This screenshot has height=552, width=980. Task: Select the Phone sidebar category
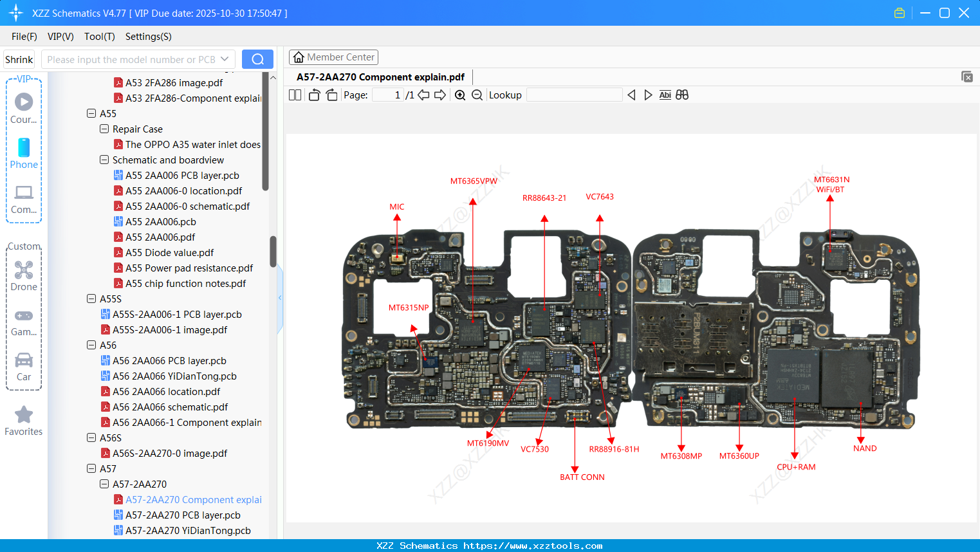(x=24, y=154)
